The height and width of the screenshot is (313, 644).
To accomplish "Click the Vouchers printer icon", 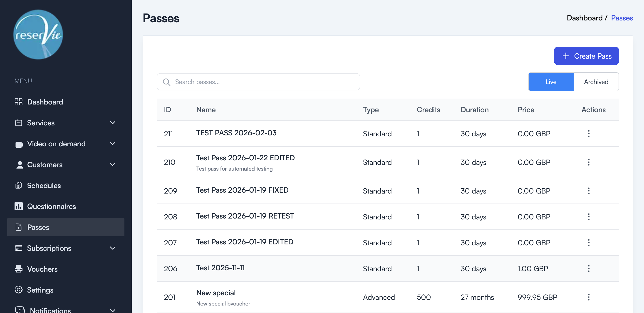I will pyautogui.click(x=19, y=269).
